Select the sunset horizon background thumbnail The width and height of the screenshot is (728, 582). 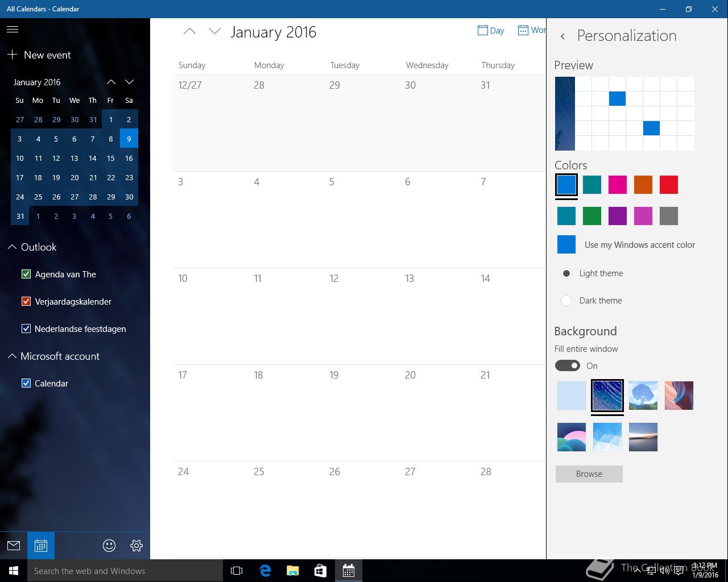643,437
